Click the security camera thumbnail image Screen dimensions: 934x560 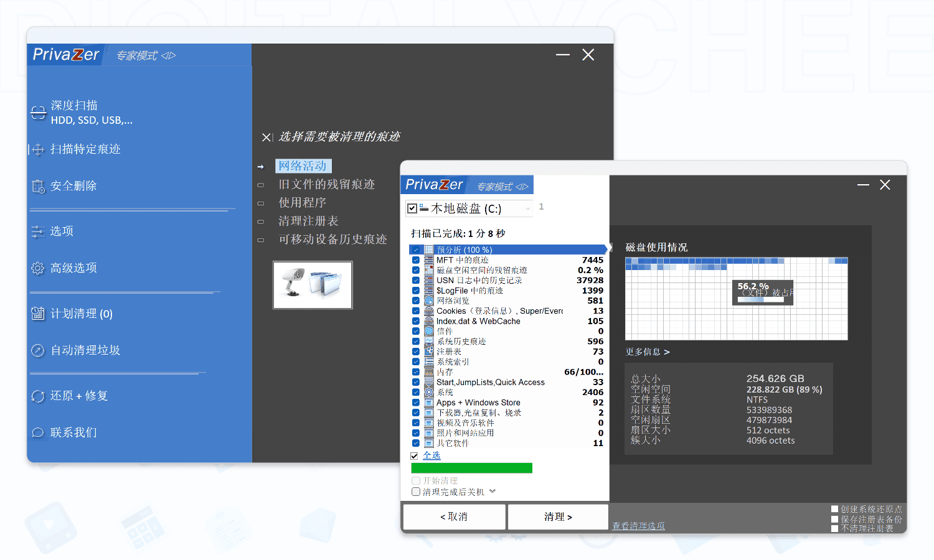point(313,285)
